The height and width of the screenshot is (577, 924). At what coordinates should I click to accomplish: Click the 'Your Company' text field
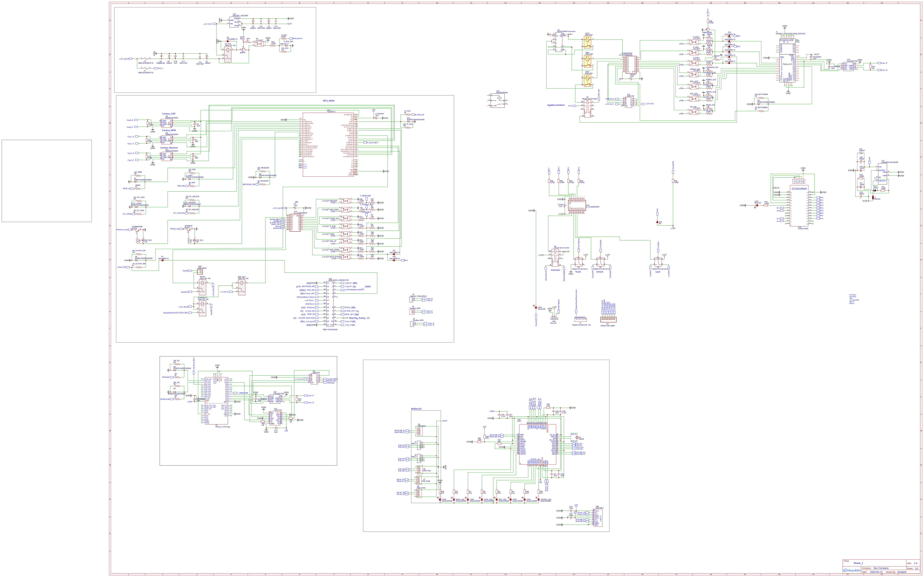[881, 568]
